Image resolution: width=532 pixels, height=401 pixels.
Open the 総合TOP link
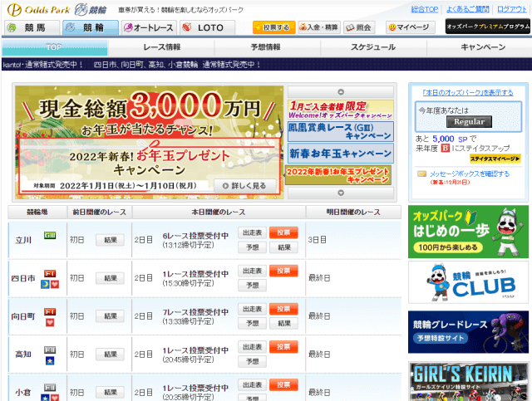(425, 9)
